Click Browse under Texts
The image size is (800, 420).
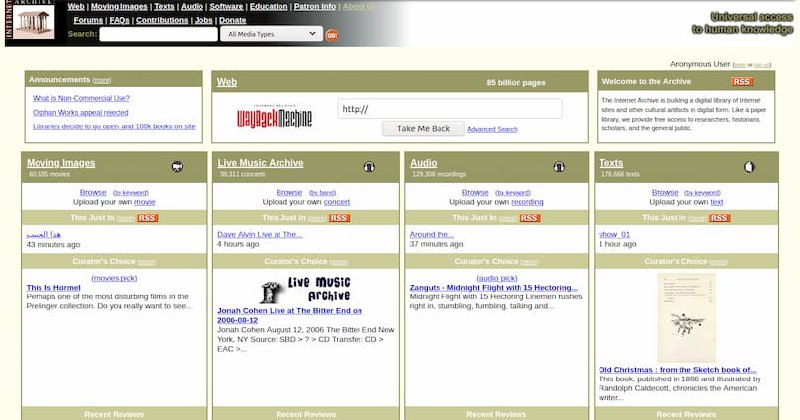(x=665, y=192)
